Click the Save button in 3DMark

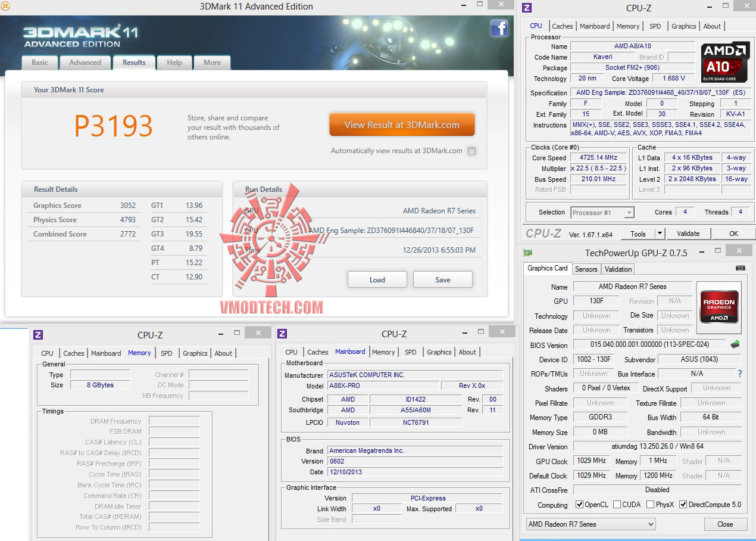click(x=443, y=279)
